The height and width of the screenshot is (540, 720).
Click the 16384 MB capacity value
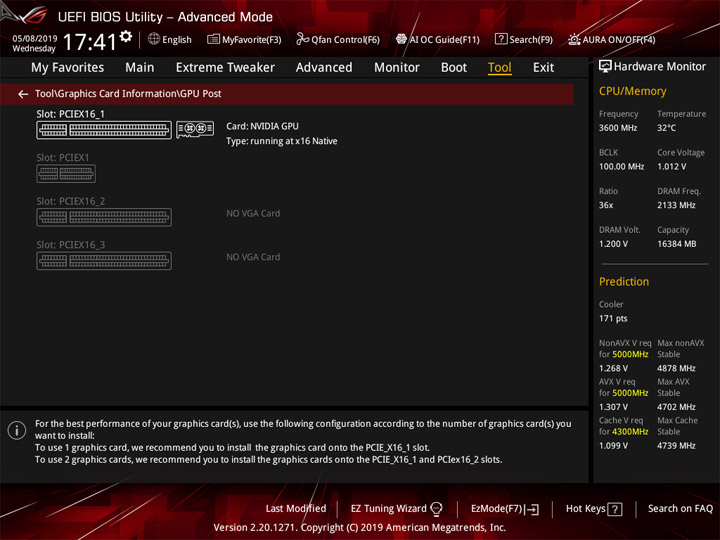tap(676, 244)
